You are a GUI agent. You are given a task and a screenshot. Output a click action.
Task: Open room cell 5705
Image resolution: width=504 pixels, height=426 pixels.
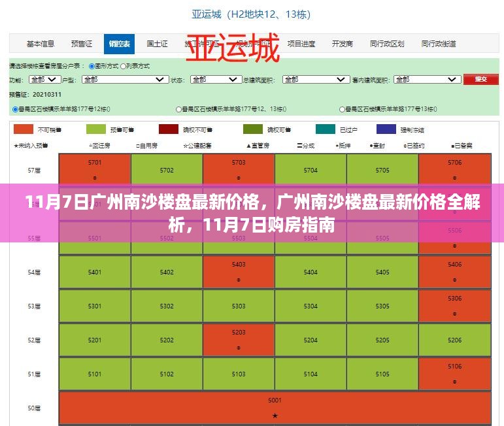382,169
